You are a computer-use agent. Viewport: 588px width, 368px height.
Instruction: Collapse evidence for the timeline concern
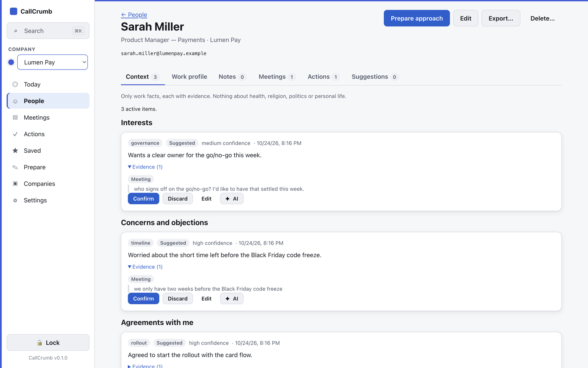click(x=145, y=267)
